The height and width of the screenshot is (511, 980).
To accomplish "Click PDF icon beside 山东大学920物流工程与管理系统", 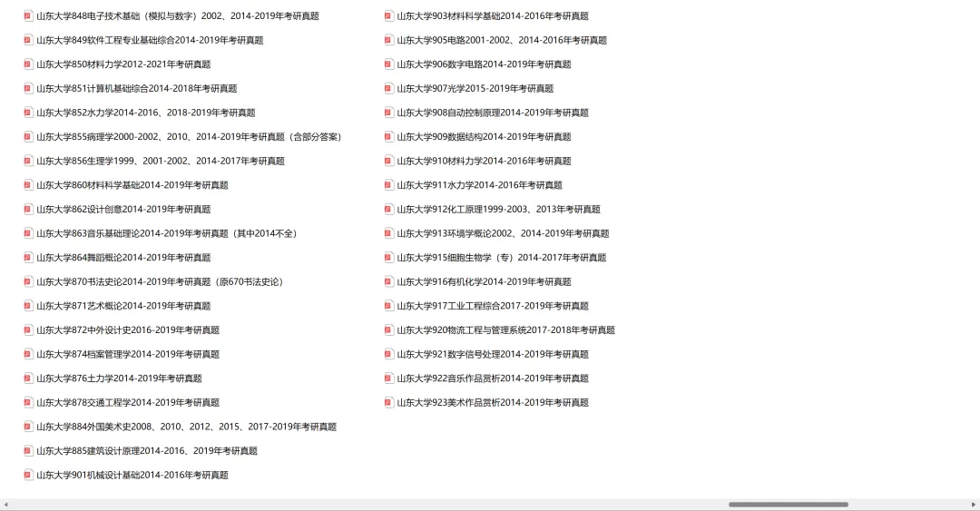I will (388, 329).
